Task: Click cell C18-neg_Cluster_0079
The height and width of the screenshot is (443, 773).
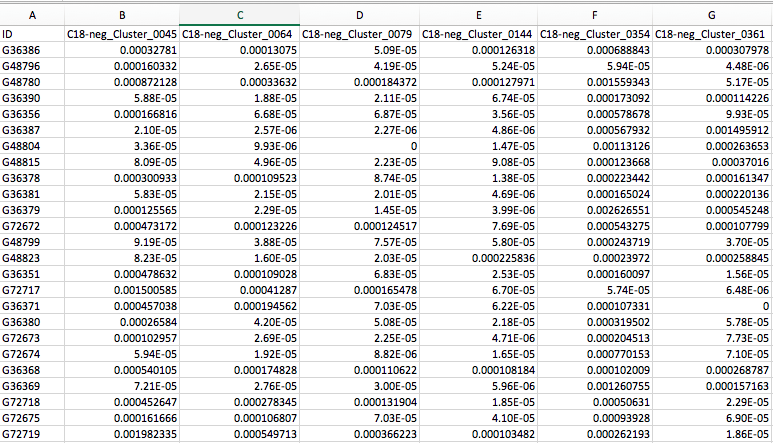Action: [359, 34]
